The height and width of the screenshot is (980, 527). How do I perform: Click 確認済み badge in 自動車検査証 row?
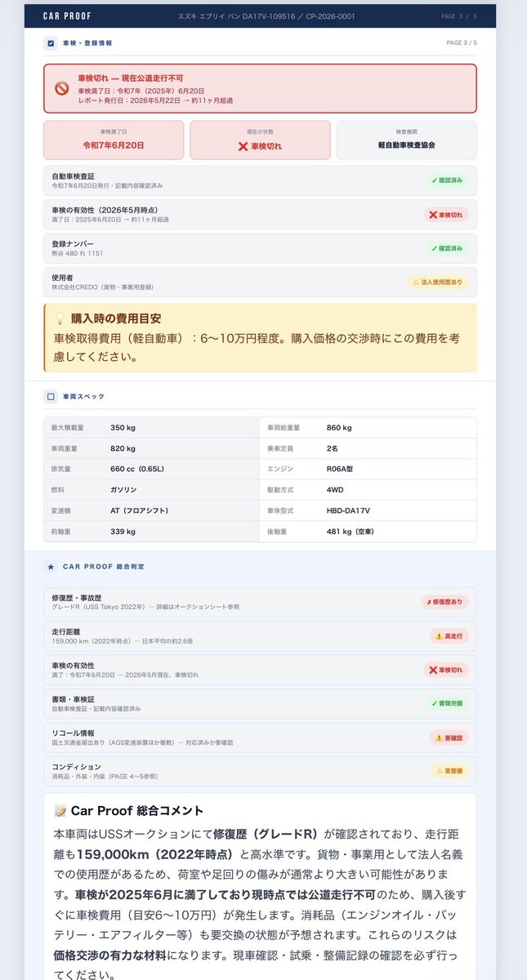[x=447, y=180]
